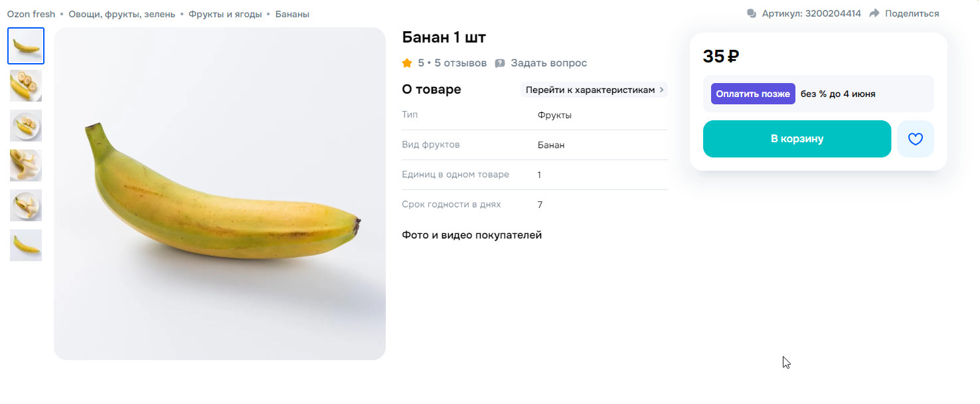This screenshot has width=980, height=404.
Task: Select the second thumbnail with sliced banana
Action: coord(26,86)
